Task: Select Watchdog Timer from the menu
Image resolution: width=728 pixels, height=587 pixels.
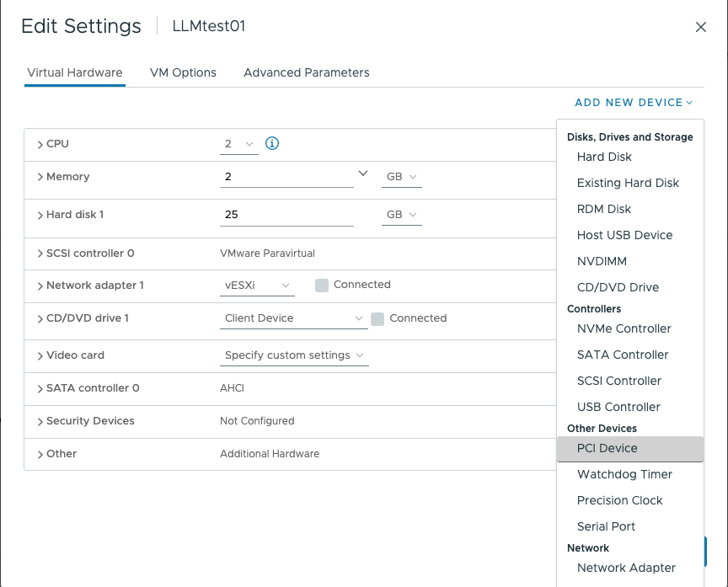Action: coord(624,474)
